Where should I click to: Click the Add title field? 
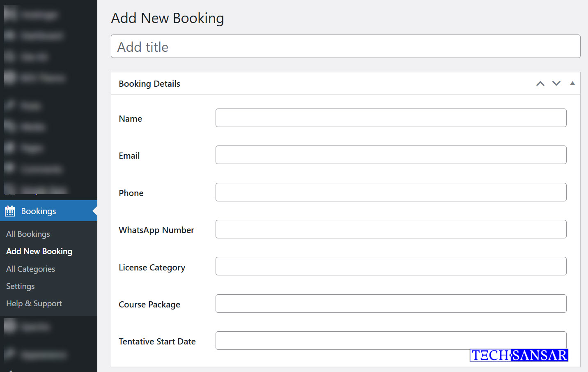point(345,46)
